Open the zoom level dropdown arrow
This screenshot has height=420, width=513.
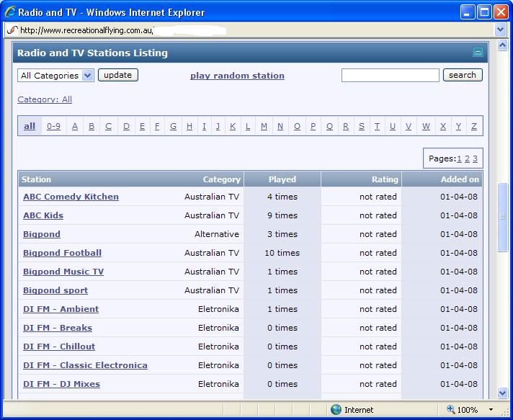(x=491, y=409)
